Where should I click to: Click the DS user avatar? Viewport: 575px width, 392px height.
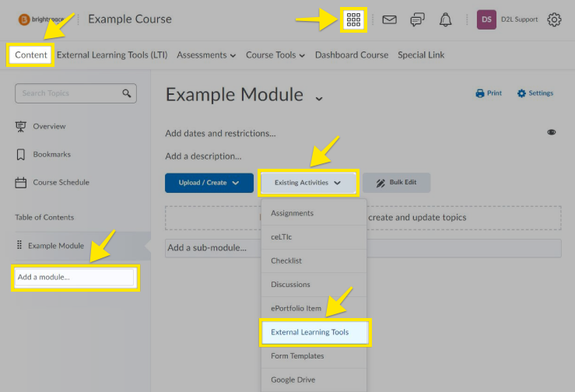click(x=486, y=19)
